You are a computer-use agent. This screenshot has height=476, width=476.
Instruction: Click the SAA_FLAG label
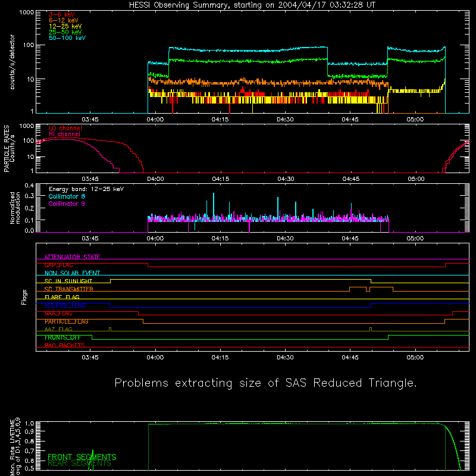pos(58,314)
